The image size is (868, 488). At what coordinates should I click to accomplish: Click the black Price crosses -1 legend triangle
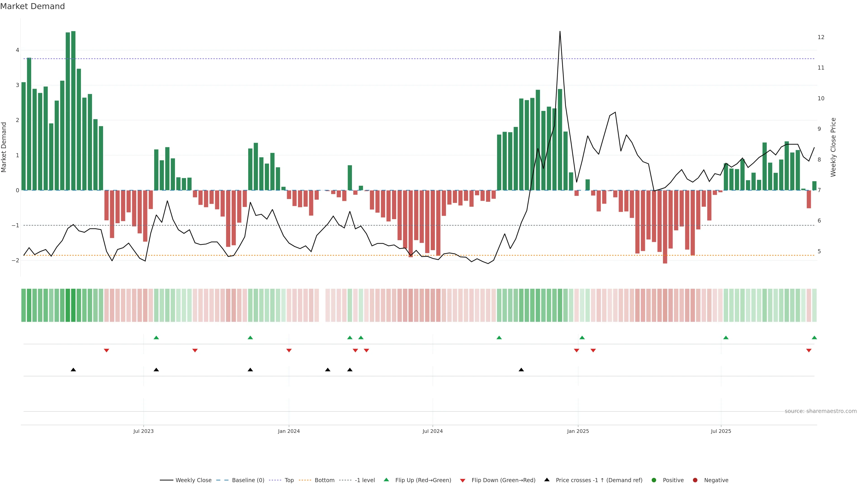tap(547, 480)
